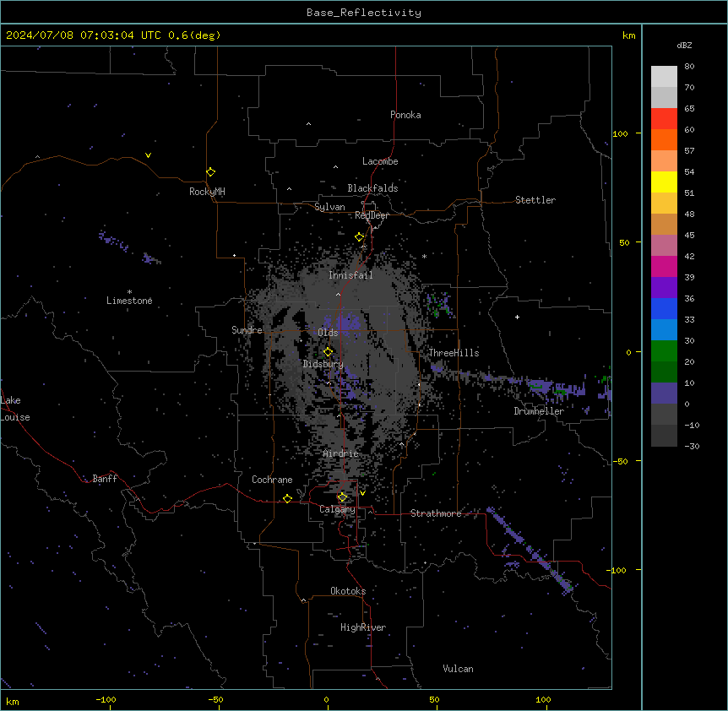Click the 50 tick on the bottom axis
The width and height of the screenshot is (728, 711).
click(x=434, y=699)
